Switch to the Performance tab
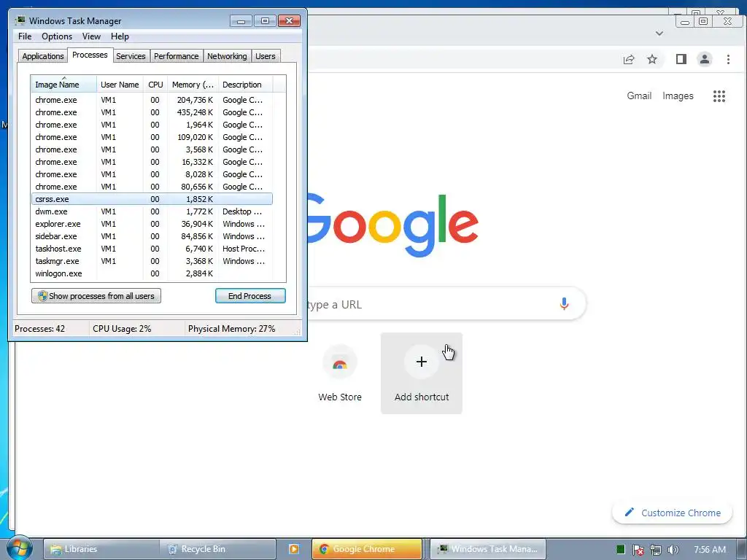The image size is (747, 560). (177, 56)
